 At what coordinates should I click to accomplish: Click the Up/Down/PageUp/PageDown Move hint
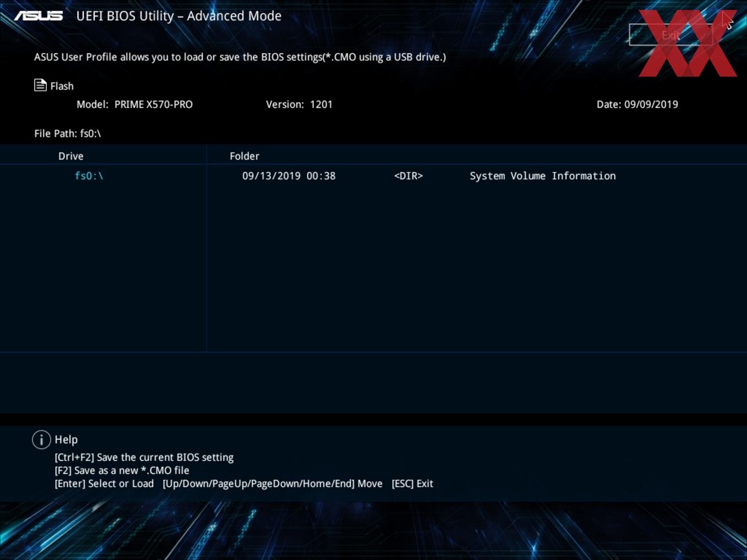point(272,484)
